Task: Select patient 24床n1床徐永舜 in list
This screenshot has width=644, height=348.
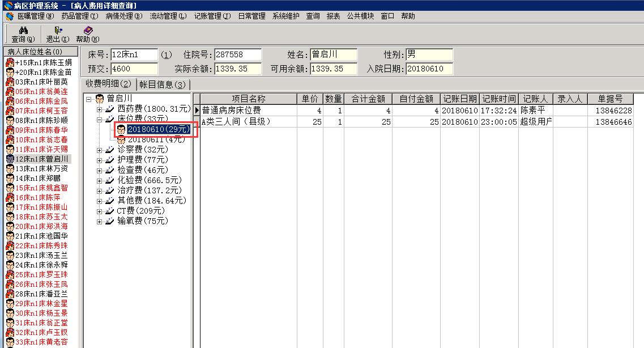Action: pos(41,265)
